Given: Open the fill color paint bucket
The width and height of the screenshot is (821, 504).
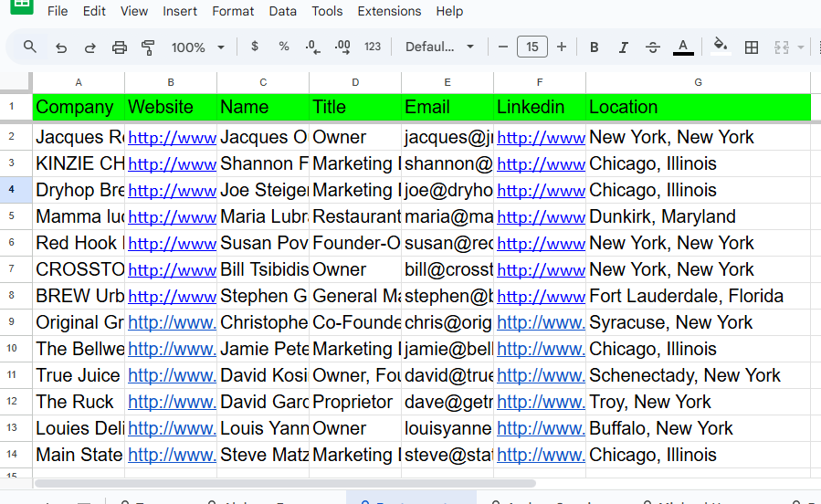Looking at the screenshot, I should [x=721, y=46].
